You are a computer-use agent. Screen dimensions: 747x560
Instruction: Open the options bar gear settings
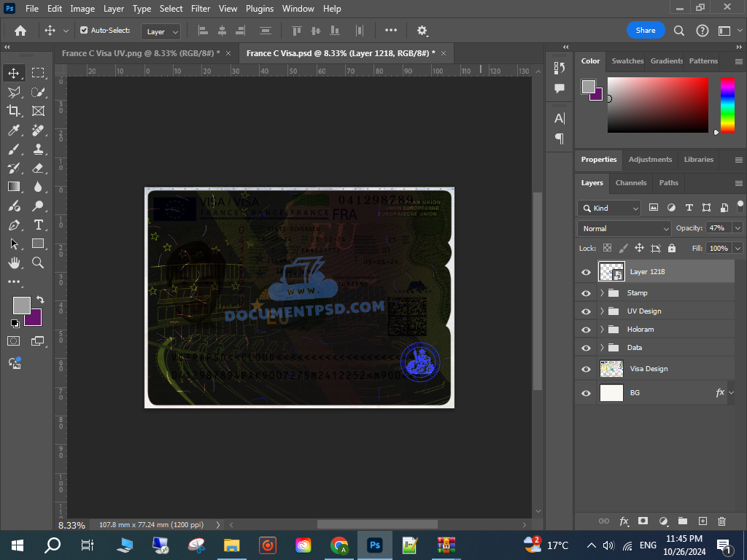pyautogui.click(x=422, y=31)
